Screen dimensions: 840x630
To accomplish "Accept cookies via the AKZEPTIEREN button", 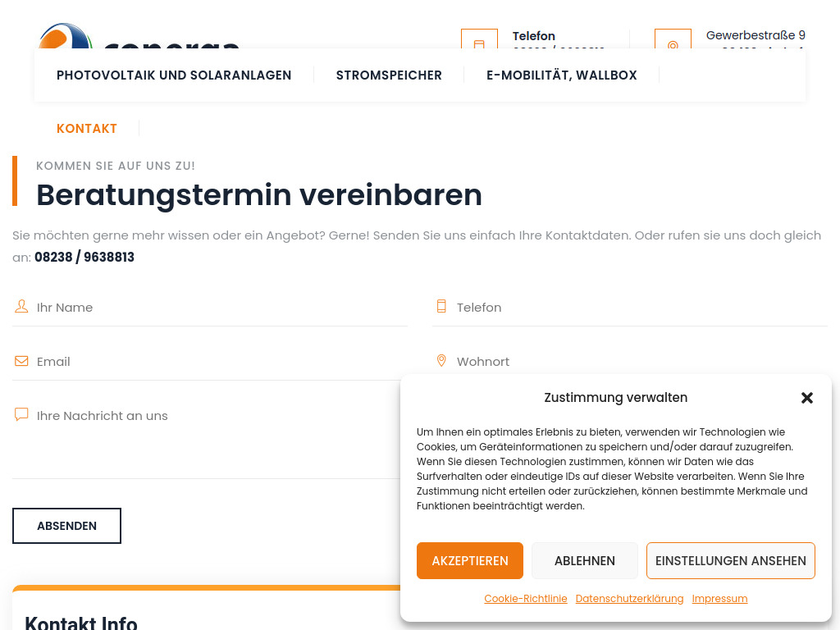I will (469, 560).
